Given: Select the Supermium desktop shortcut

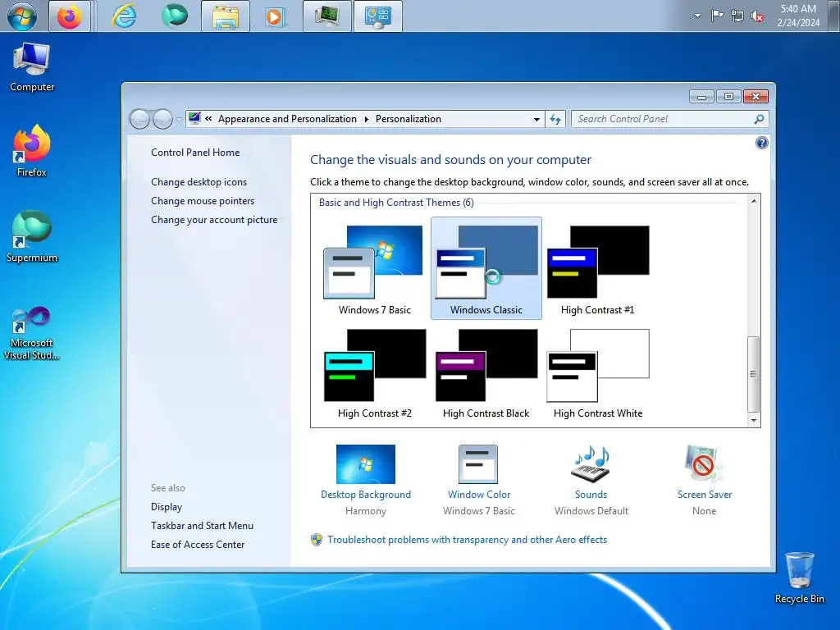Looking at the screenshot, I should [32, 237].
